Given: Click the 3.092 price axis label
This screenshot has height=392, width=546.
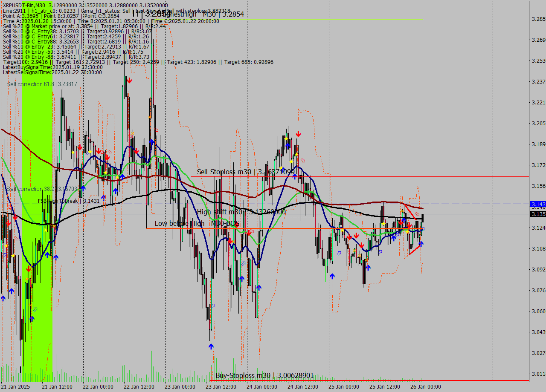Looking at the screenshot, I should 539,270.
